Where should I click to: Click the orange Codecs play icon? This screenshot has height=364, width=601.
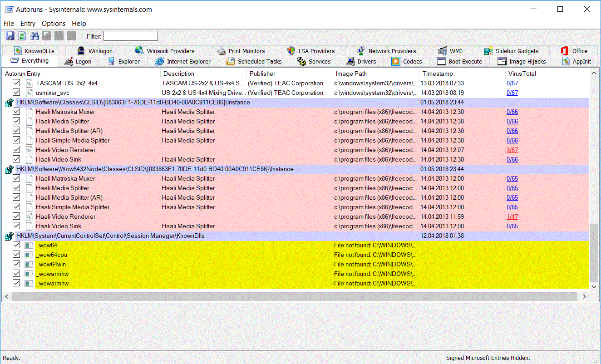tap(396, 61)
